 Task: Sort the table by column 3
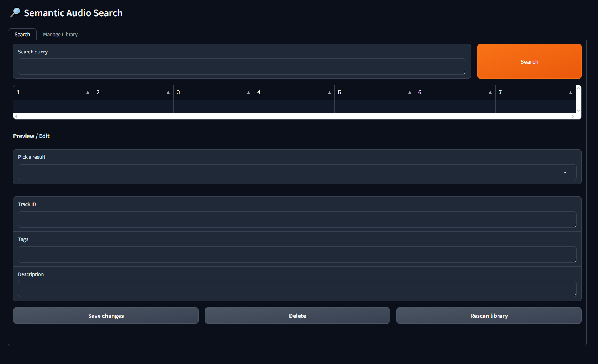249,93
